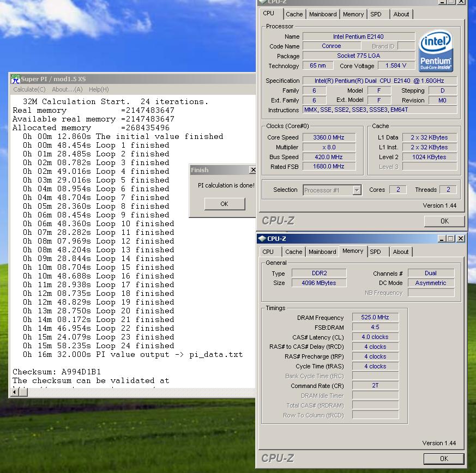Click the Intel Pentium E2140 name field

[x=359, y=37]
